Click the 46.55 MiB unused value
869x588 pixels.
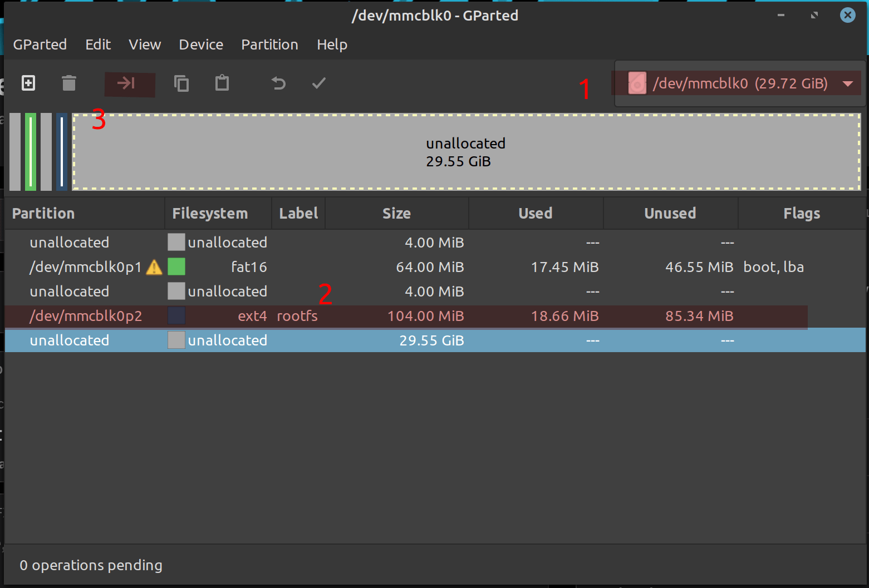coord(699,267)
